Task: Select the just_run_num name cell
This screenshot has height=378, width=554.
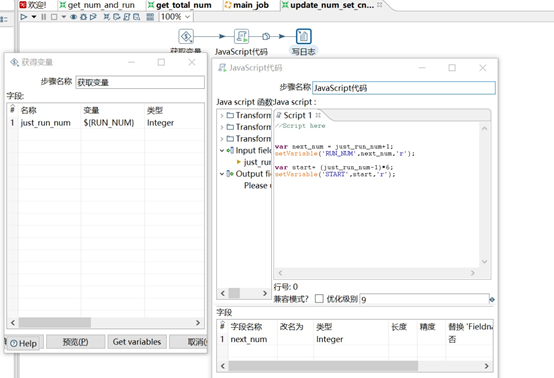Action: pos(49,123)
